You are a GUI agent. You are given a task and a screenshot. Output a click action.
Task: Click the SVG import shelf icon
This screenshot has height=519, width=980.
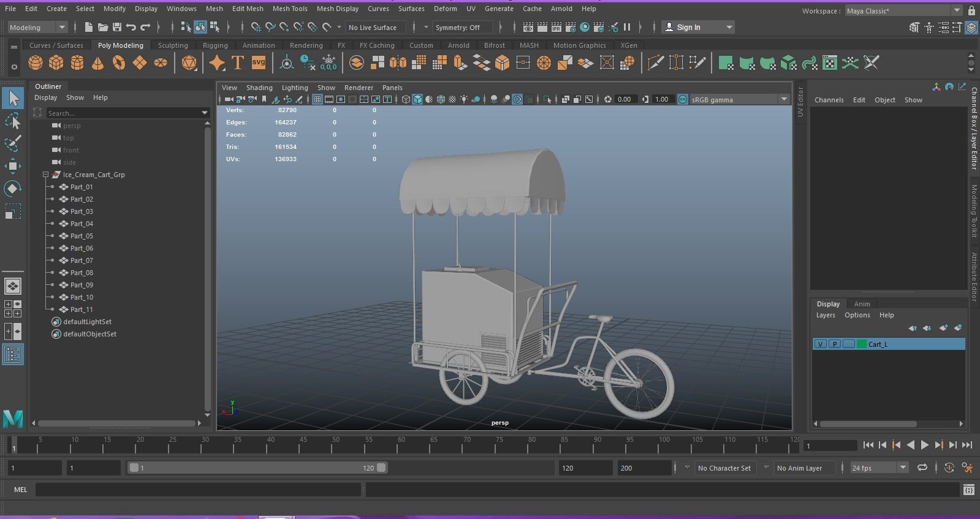tap(259, 63)
